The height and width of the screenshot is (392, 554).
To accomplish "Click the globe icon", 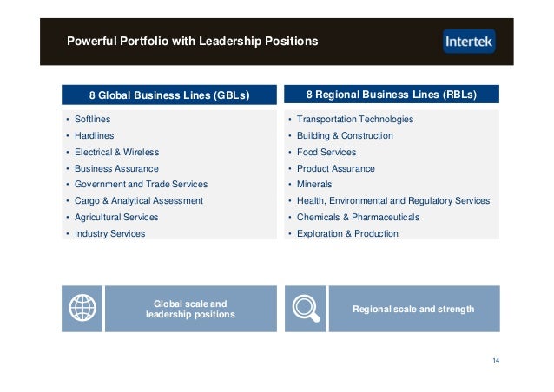I will (x=82, y=308).
